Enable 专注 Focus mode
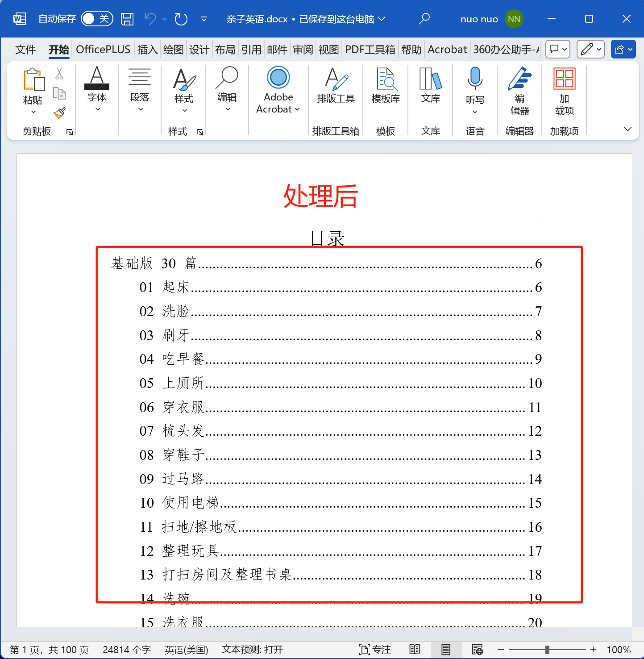The height and width of the screenshot is (659, 644). click(375, 650)
